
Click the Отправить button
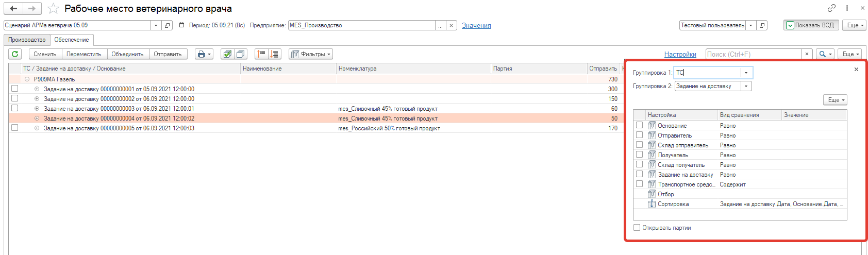point(168,54)
